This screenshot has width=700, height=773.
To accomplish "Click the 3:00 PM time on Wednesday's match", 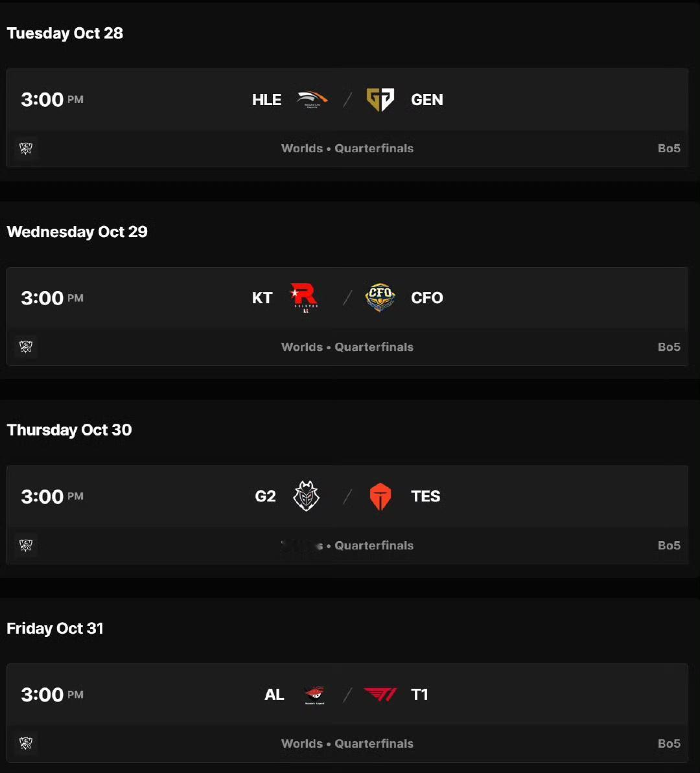I will pos(52,298).
